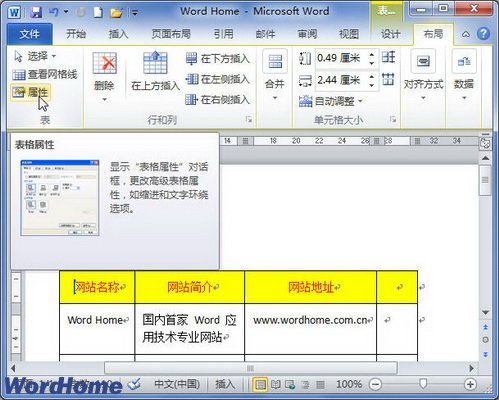Image resolution: width=499 pixels, height=400 pixels.
Task: Click the 删除 delete table icon
Action: pos(104,63)
